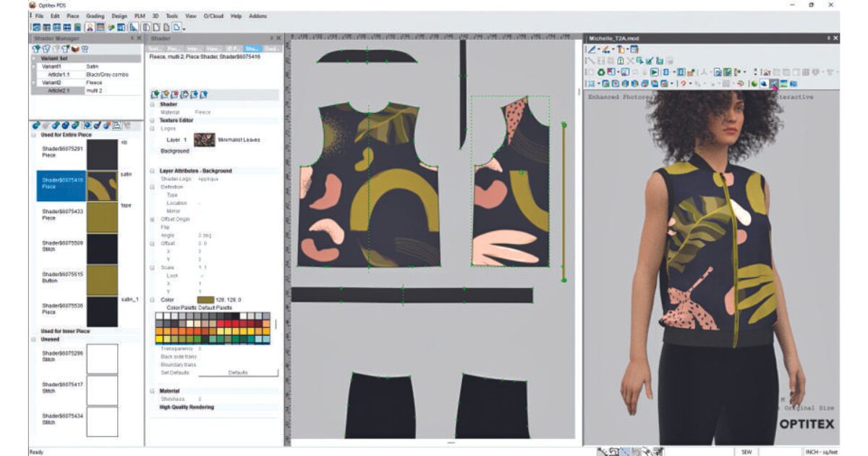Click the green play simulation icon in Michelle_T2A.mod toolbar
This screenshot has width=868, height=456.
coord(654,72)
